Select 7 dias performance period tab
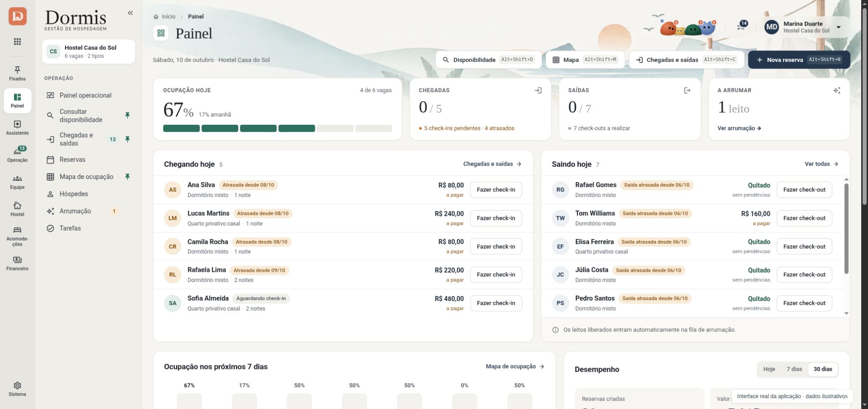Viewport: 868px width, 409px height. click(x=794, y=369)
